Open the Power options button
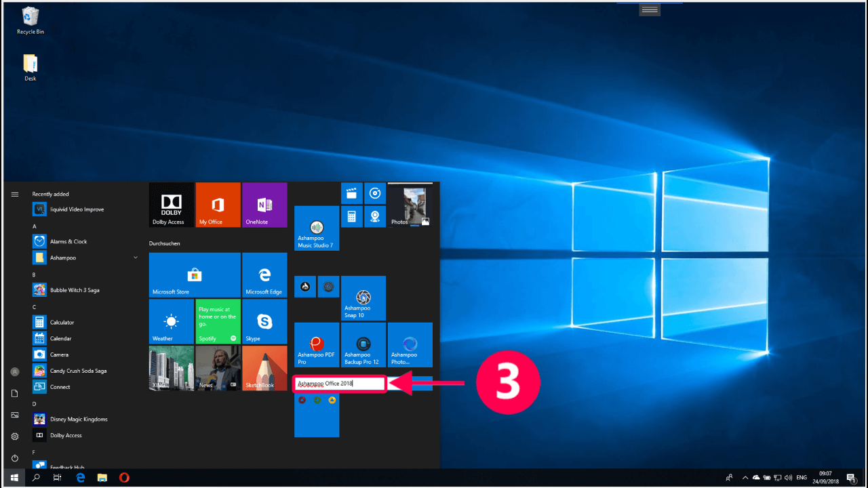The image size is (868, 488). (15, 458)
